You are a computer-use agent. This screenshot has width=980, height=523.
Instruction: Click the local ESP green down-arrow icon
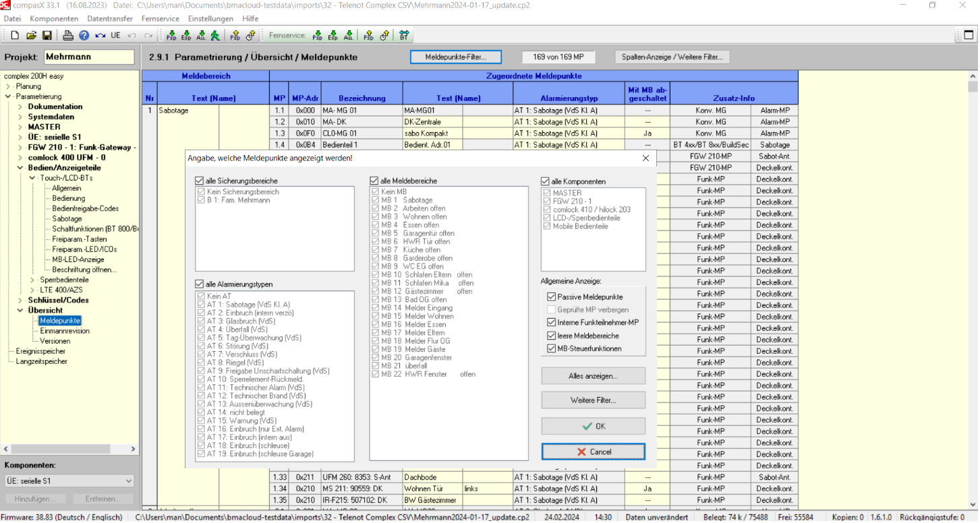pyautogui.click(x=186, y=35)
